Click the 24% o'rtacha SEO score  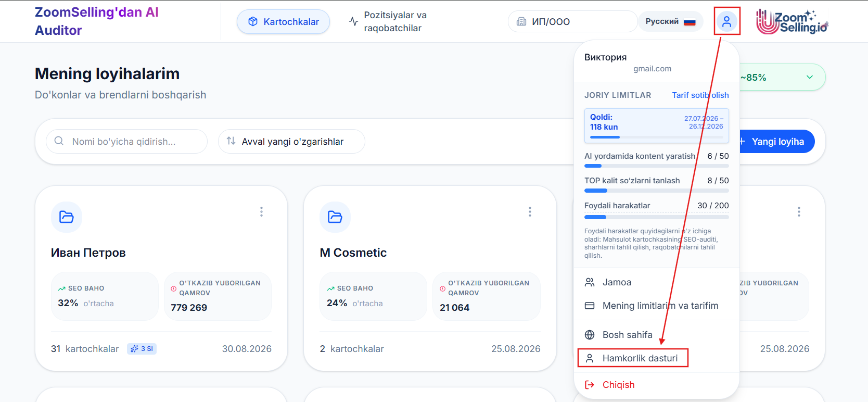click(355, 303)
